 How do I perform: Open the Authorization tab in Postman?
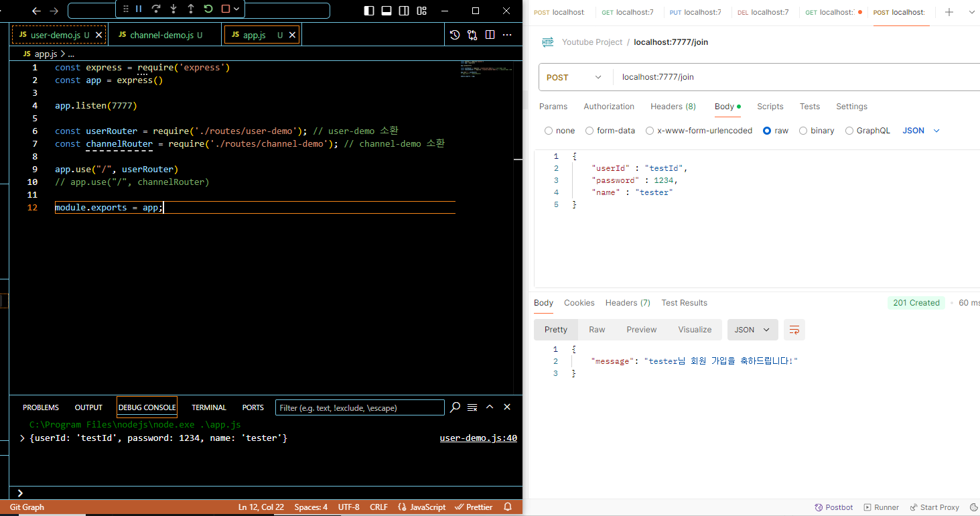609,107
